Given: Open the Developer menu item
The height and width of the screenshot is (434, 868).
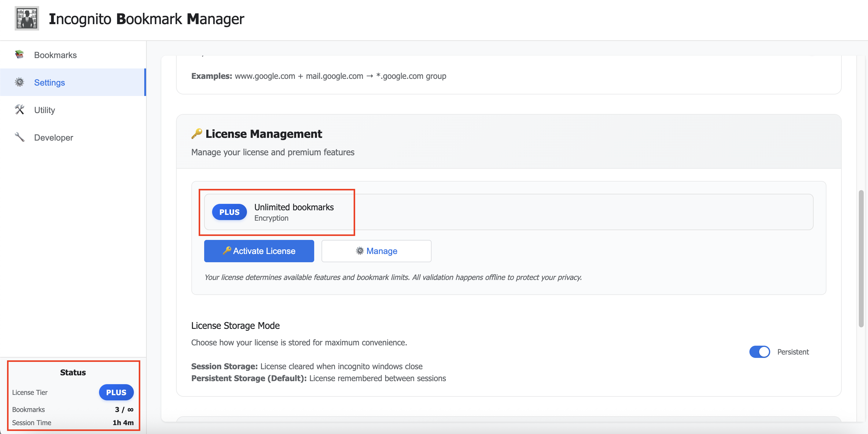Looking at the screenshot, I should (x=53, y=138).
